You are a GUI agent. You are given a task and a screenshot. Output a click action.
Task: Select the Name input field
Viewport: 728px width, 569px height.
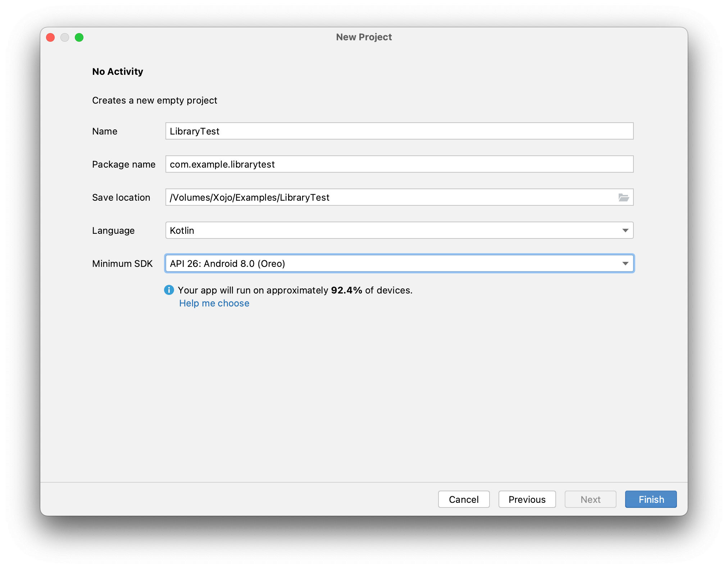(x=400, y=131)
